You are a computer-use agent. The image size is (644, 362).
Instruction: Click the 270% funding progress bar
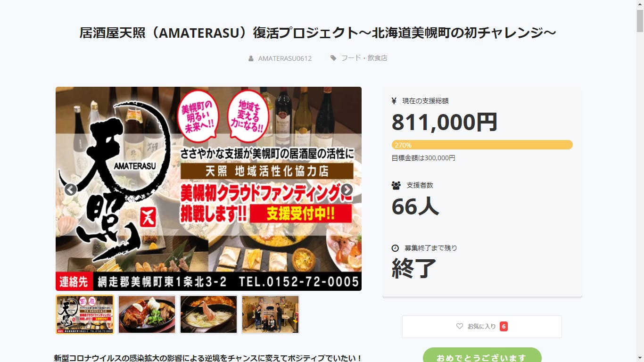pos(482,145)
